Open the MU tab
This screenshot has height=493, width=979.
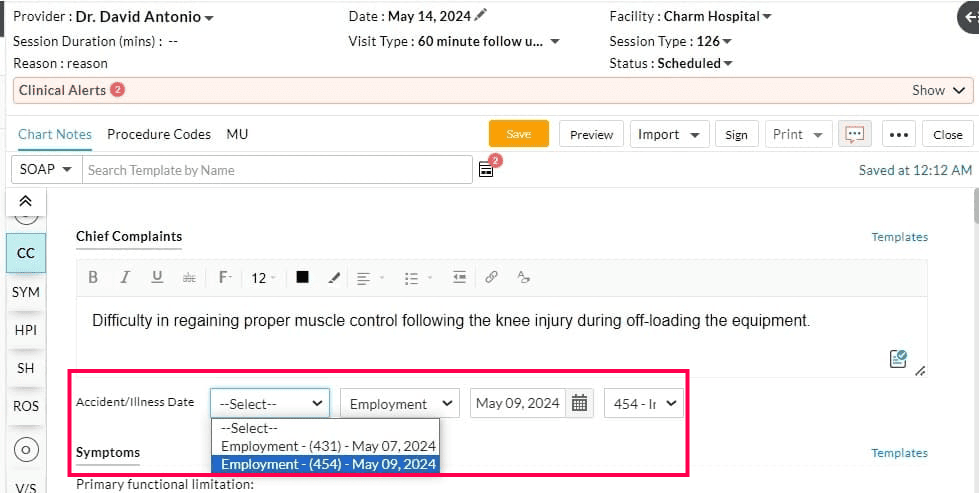[237, 134]
